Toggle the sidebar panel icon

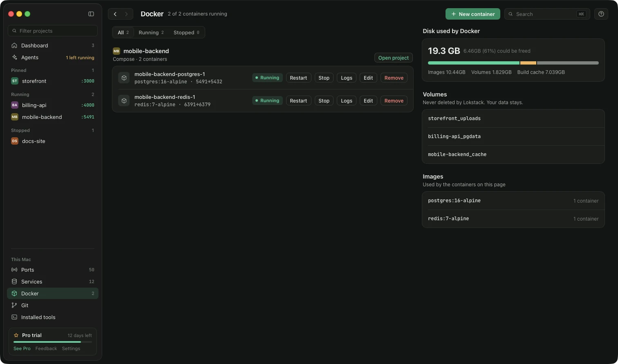(91, 14)
